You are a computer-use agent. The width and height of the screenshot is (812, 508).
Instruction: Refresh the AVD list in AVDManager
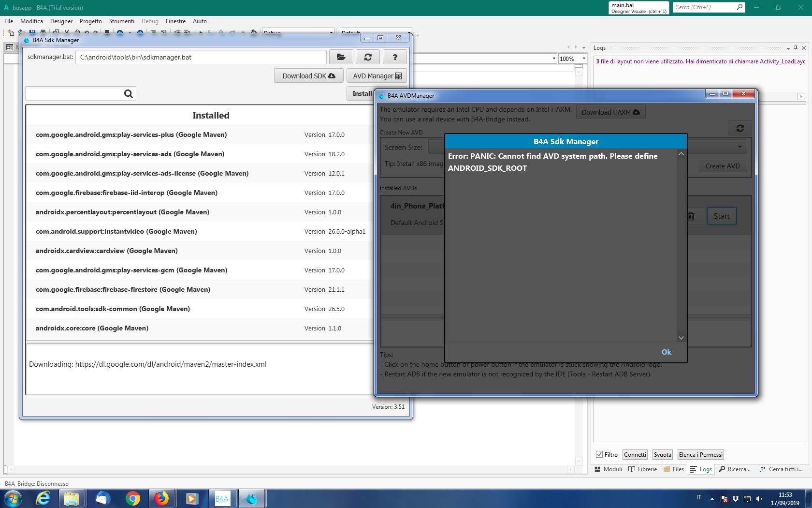[x=740, y=128]
